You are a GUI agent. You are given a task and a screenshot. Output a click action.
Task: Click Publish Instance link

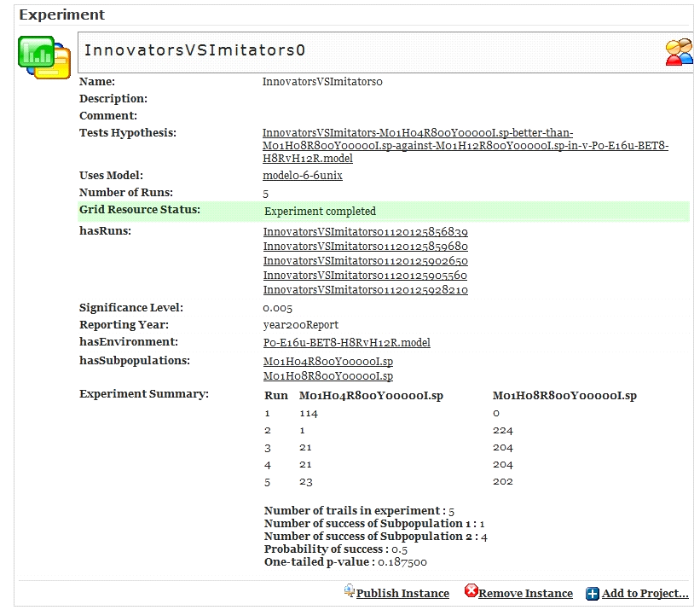402,594
